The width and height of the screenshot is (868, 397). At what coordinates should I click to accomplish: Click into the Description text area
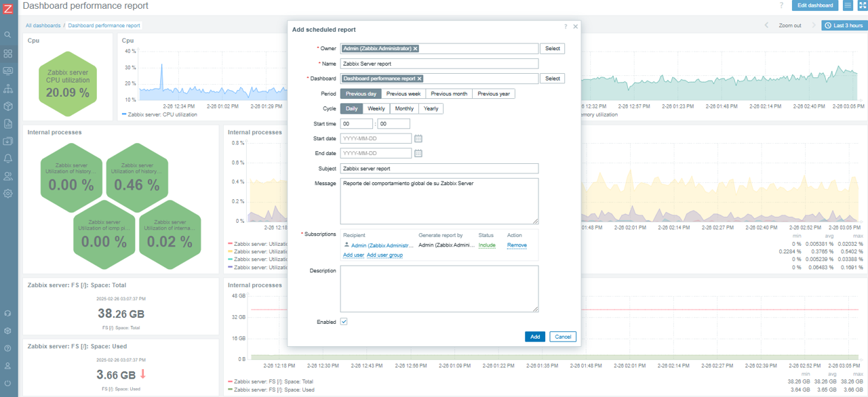[439, 289]
